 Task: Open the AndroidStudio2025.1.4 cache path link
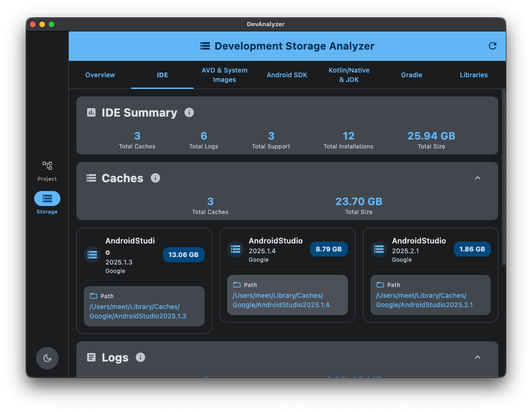pos(281,300)
